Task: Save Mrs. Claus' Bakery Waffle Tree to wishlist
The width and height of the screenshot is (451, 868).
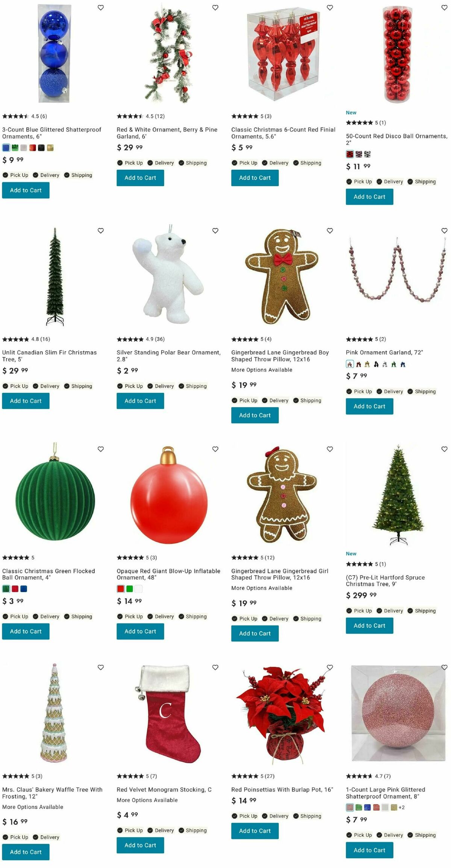Action: tap(101, 668)
